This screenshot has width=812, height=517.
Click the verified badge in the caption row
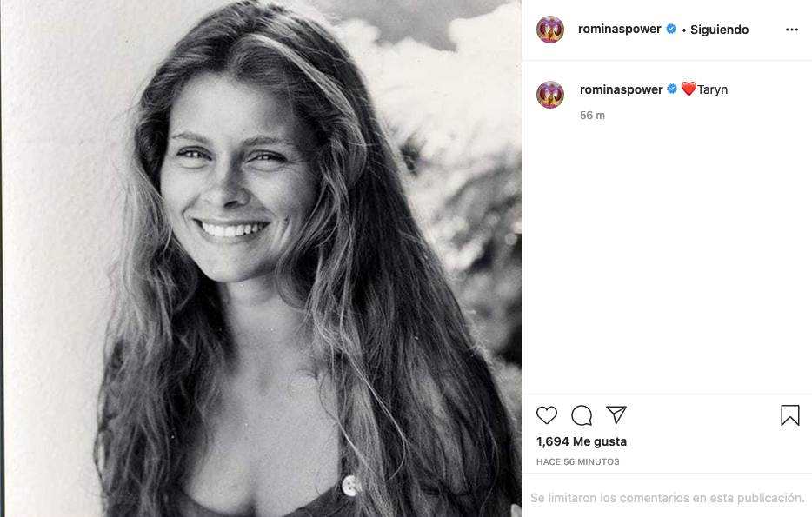672,89
